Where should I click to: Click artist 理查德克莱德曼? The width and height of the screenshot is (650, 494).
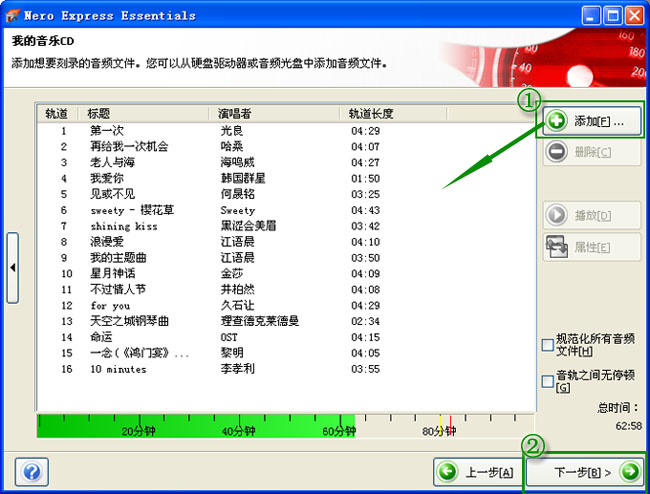click(260, 321)
